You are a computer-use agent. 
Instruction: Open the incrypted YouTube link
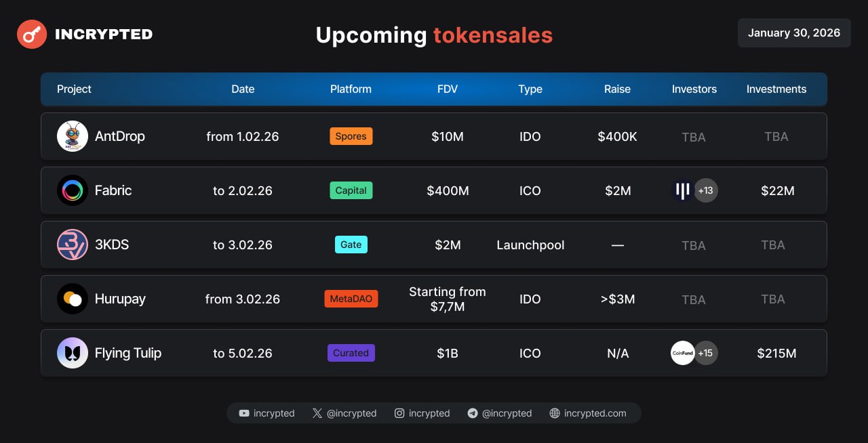pyautogui.click(x=267, y=413)
